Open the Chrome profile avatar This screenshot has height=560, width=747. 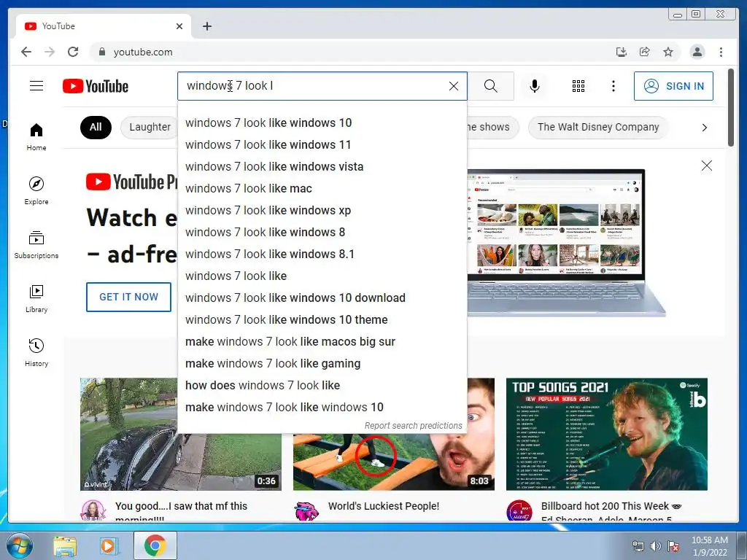click(x=697, y=52)
